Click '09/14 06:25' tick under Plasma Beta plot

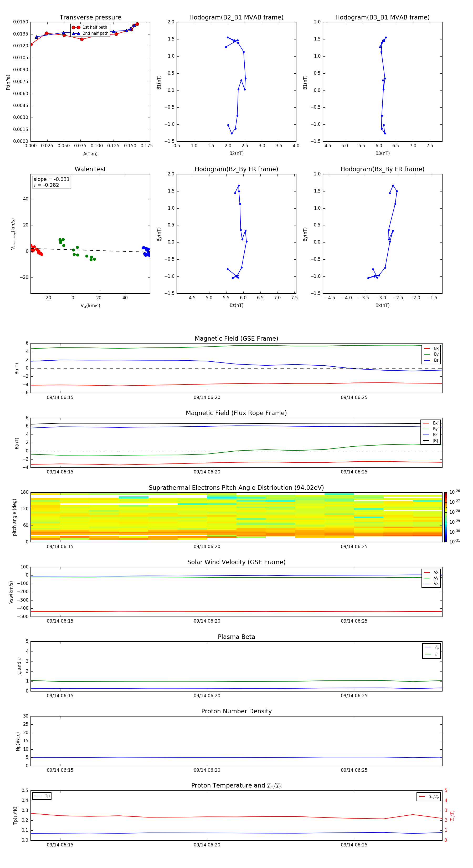(354, 696)
